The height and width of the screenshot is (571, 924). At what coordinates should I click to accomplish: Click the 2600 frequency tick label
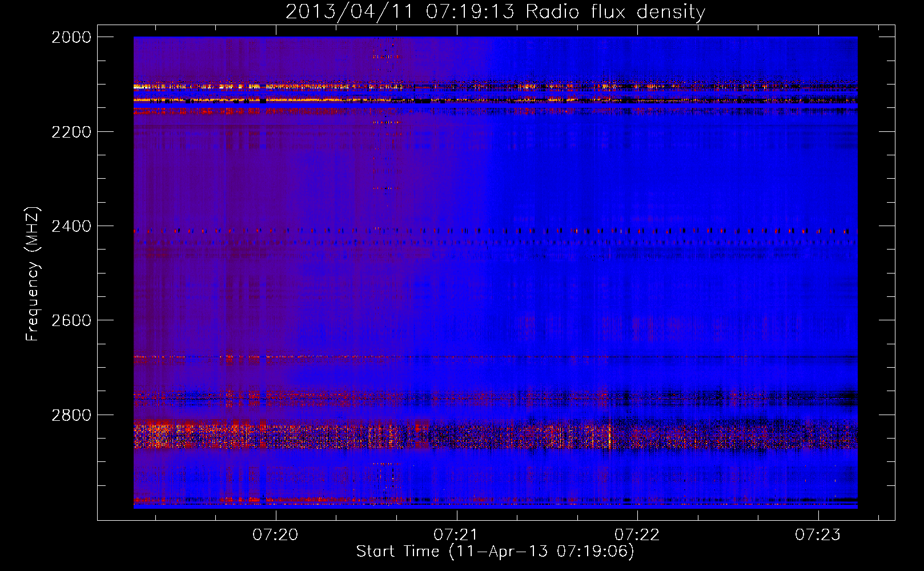71,320
